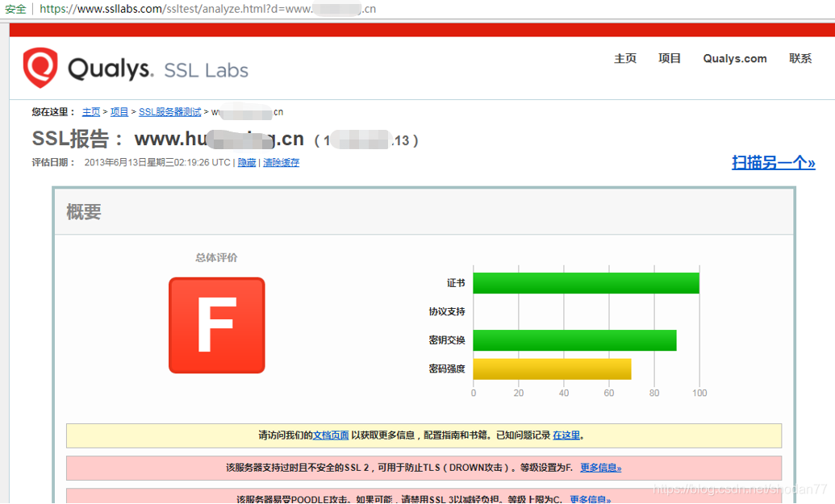Click the green 密钥交换 score bar
Viewport: 835px width, 504px height.
click(574, 340)
